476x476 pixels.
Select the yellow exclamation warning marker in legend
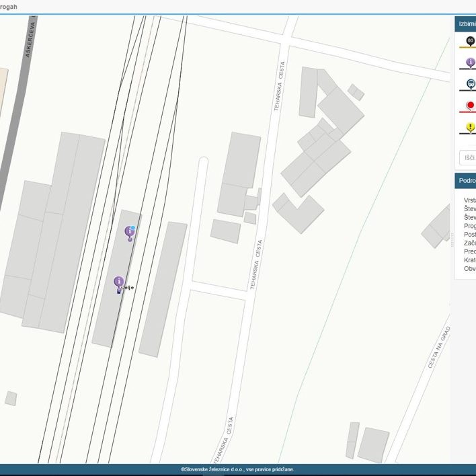(x=470, y=127)
